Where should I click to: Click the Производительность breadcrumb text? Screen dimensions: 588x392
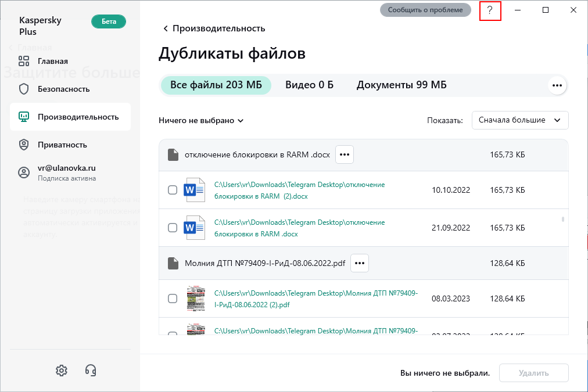click(218, 28)
